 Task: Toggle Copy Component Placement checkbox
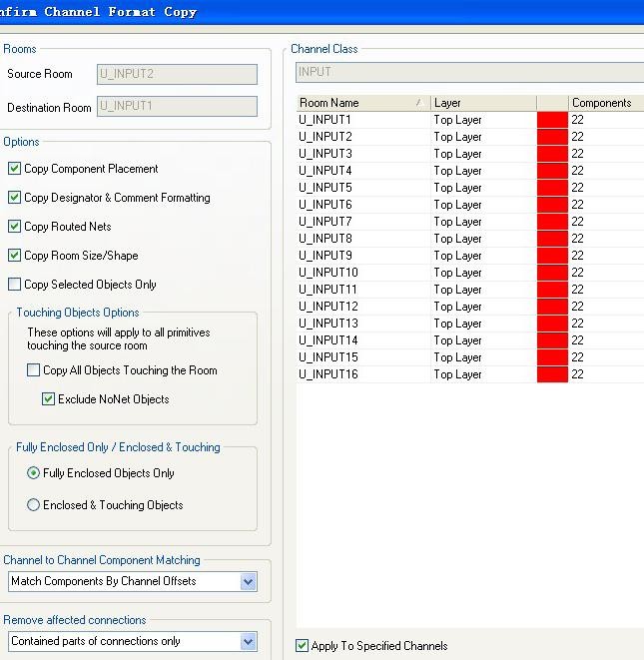pyautogui.click(x=15, y=169)
